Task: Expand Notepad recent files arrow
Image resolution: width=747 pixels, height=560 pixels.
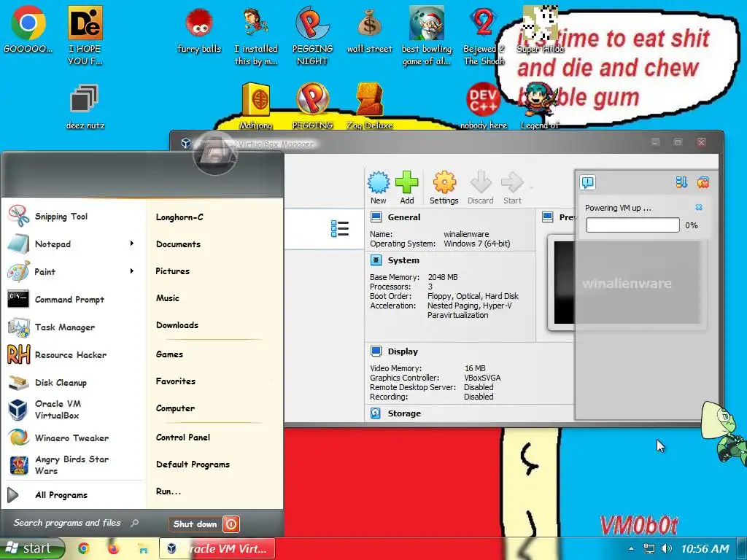Action: coord(132,244)
